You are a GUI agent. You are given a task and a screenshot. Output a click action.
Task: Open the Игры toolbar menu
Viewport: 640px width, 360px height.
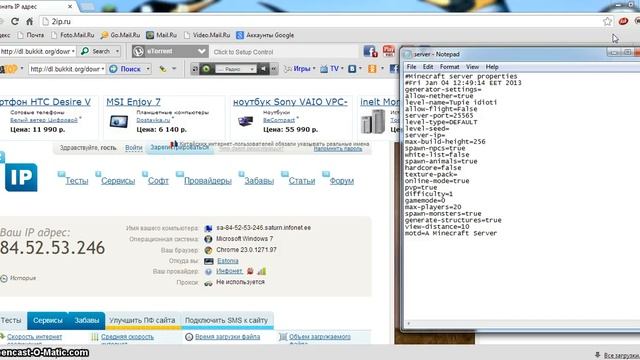click(300, 69)
